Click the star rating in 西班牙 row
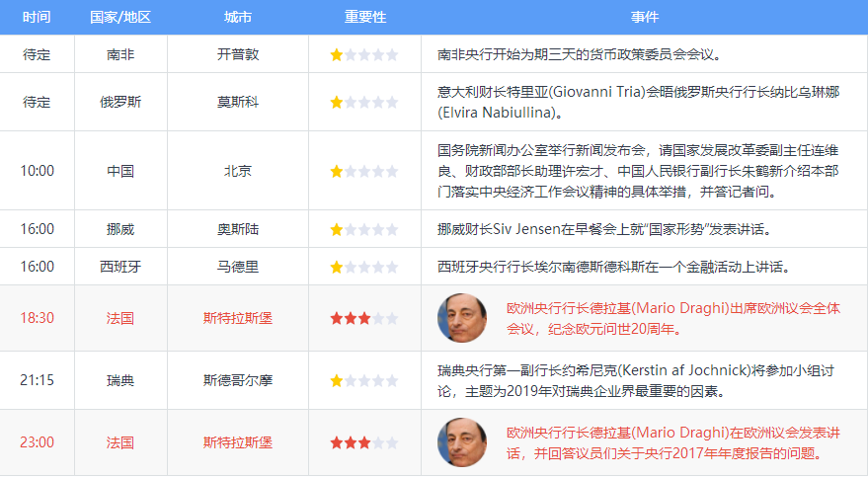Viewport: 868px width, 478px height. point(363,267)
